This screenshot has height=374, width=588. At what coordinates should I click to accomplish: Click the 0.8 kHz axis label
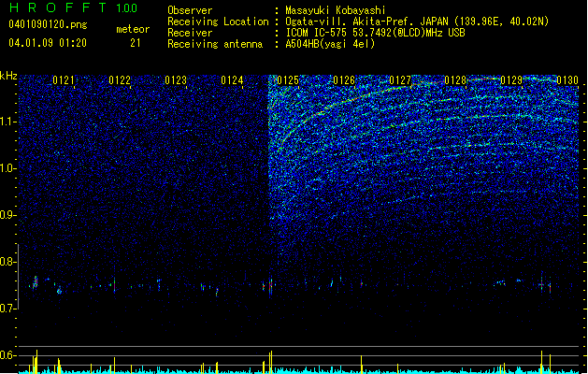(8, 262)
